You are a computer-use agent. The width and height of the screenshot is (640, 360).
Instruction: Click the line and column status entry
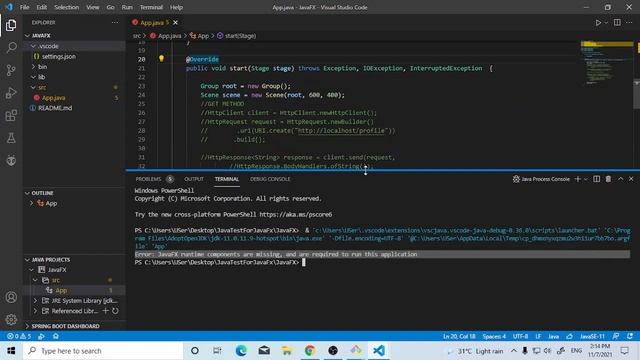[459, 336]
